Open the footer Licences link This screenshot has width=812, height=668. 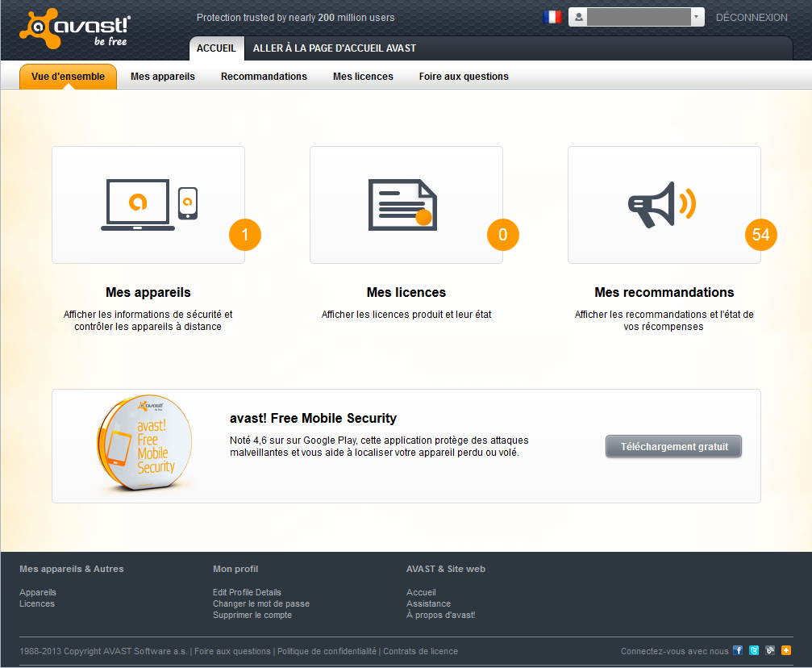tap(37, 603)
